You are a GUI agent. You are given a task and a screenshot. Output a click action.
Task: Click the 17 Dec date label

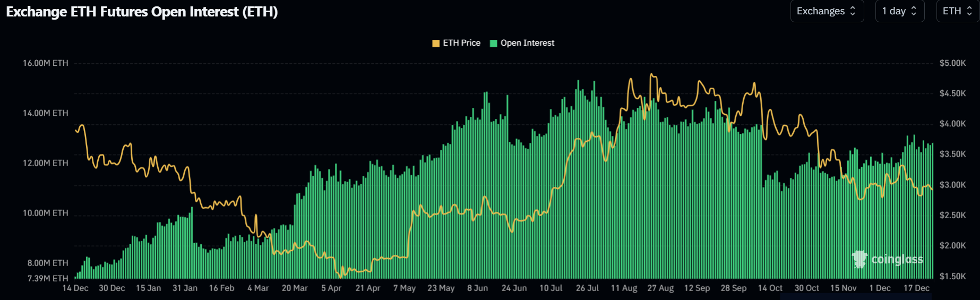[916, 288]
